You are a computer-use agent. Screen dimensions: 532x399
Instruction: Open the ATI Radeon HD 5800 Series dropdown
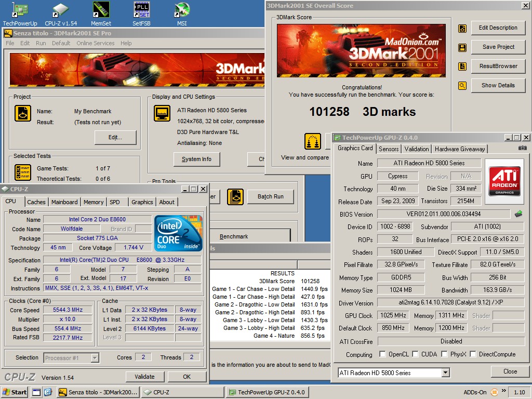[445, 373]
